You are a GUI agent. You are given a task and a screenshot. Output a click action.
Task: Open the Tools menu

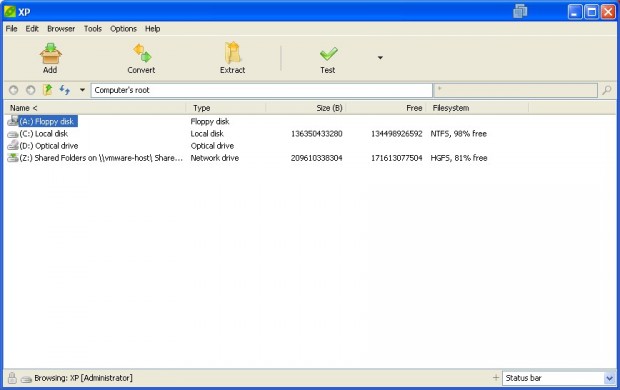pos(93,28)
